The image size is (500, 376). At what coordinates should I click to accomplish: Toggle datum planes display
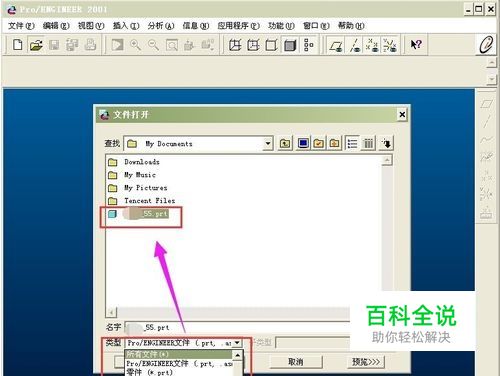pos(336,45)
